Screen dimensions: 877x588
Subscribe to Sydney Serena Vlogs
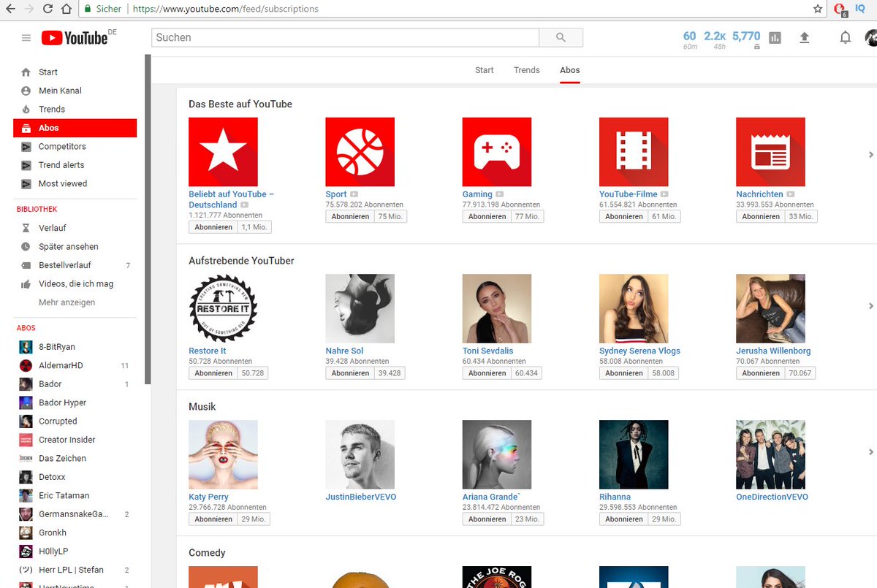624,373
